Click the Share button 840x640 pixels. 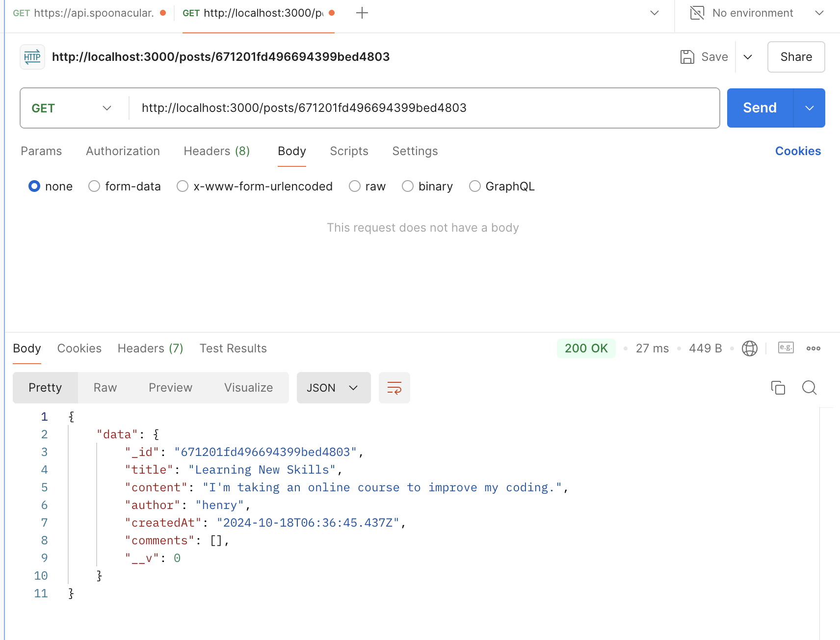(x=796, y=57)
